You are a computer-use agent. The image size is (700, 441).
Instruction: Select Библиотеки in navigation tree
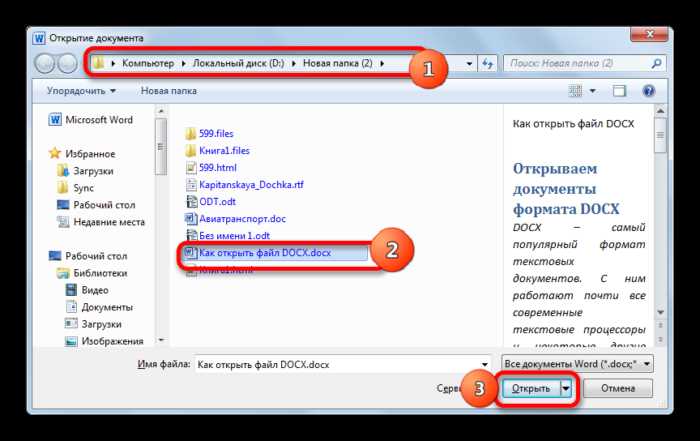click(x=92, y=273)
